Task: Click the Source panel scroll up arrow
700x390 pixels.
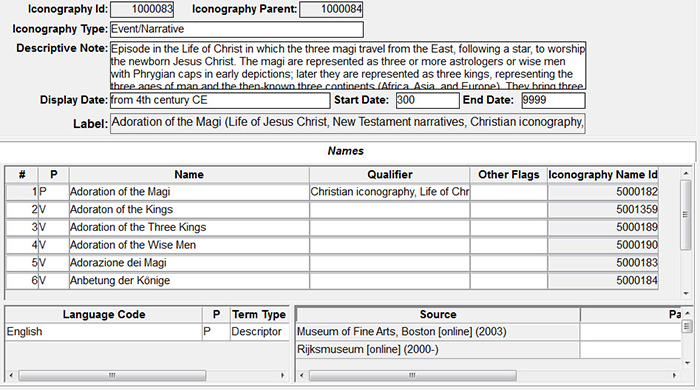Action: click(x=688, y=313)
